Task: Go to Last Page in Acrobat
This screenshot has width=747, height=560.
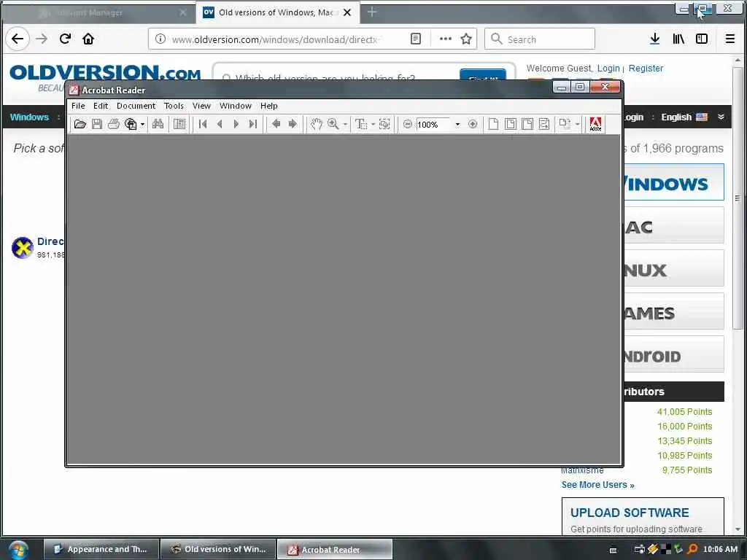Action: (253, 124)
